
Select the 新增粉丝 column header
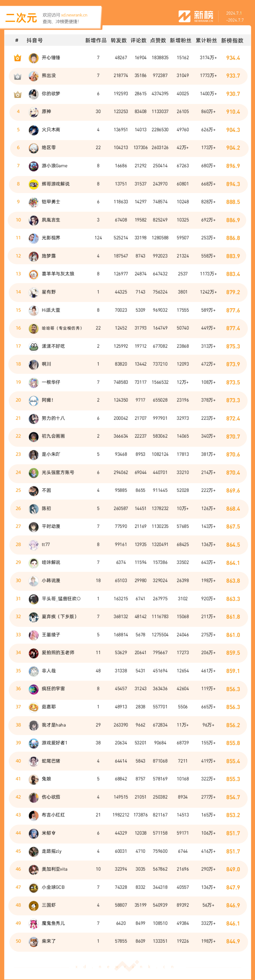coord(181,41)
